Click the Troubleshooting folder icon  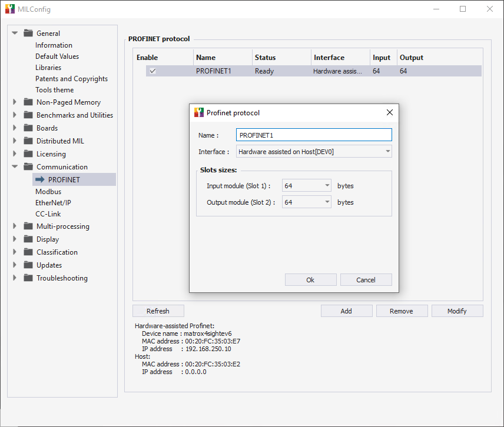coord(28,278)
